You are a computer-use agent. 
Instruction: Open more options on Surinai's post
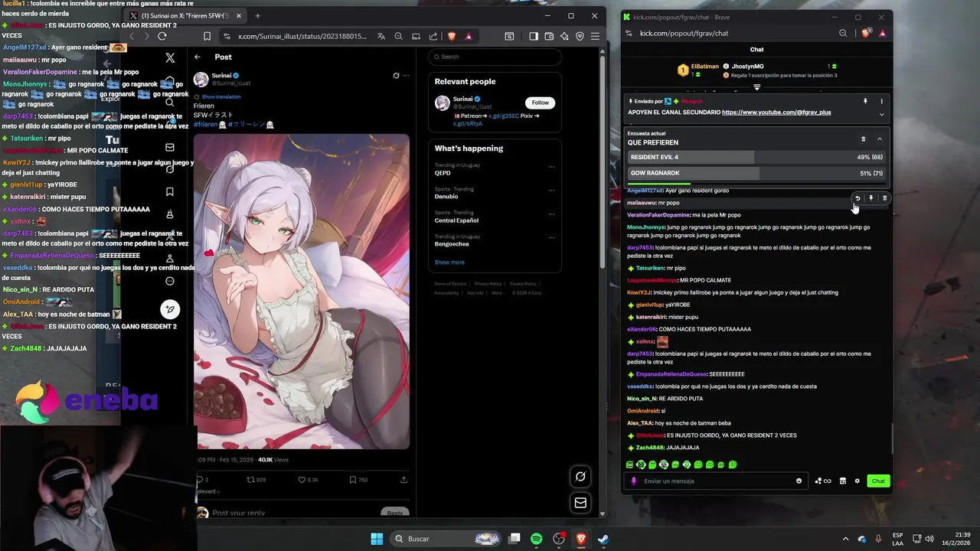(407, 76)
